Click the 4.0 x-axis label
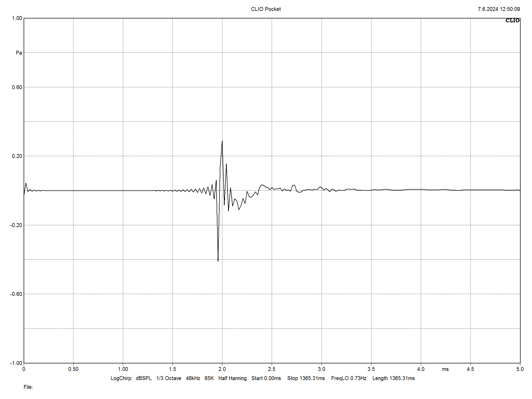The width and height of the screenshot is (532, 399). pos(421,369)
